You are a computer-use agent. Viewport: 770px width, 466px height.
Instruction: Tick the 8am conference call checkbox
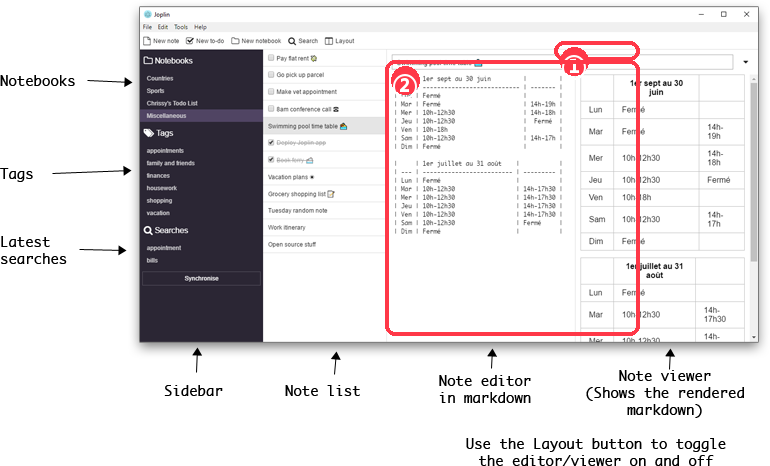271,109
